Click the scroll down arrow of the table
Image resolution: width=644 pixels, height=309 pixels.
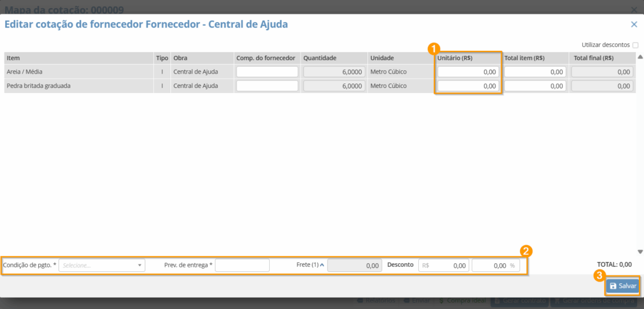[640, 251]
